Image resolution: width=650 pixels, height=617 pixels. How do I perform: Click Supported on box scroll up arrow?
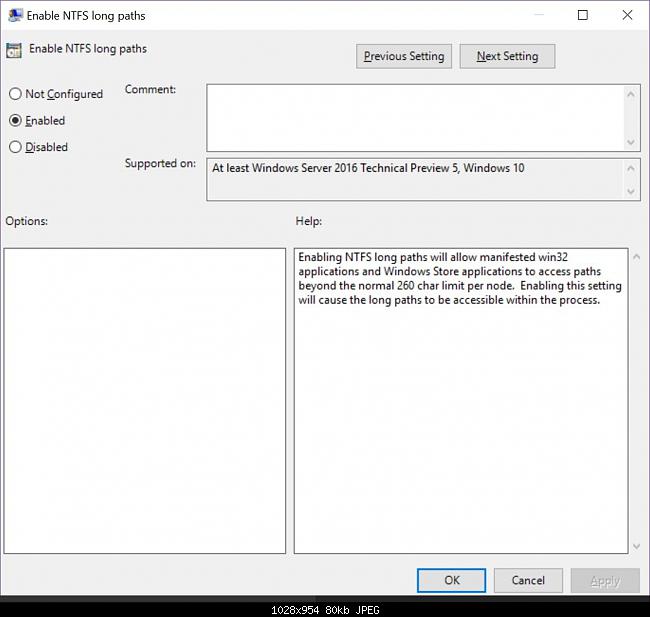click(x=631, y=168)
